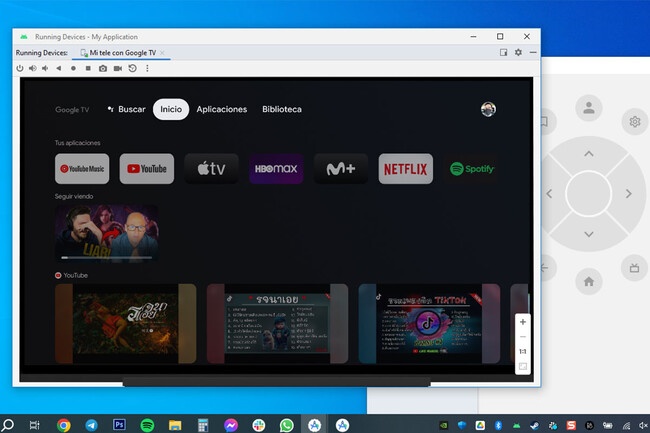Open the profile avatar in Google TV
Viewport: 650px width, 433px height.
(488, 109)
